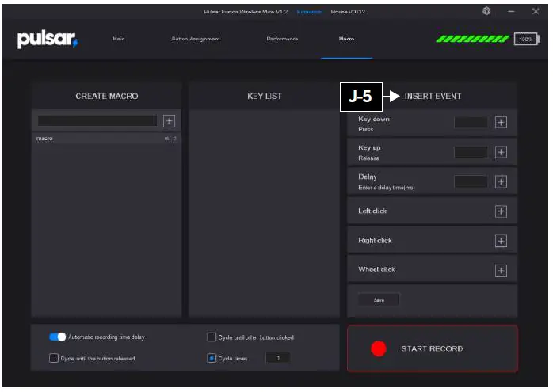Click the delete icon in macro row

[174, 139]
